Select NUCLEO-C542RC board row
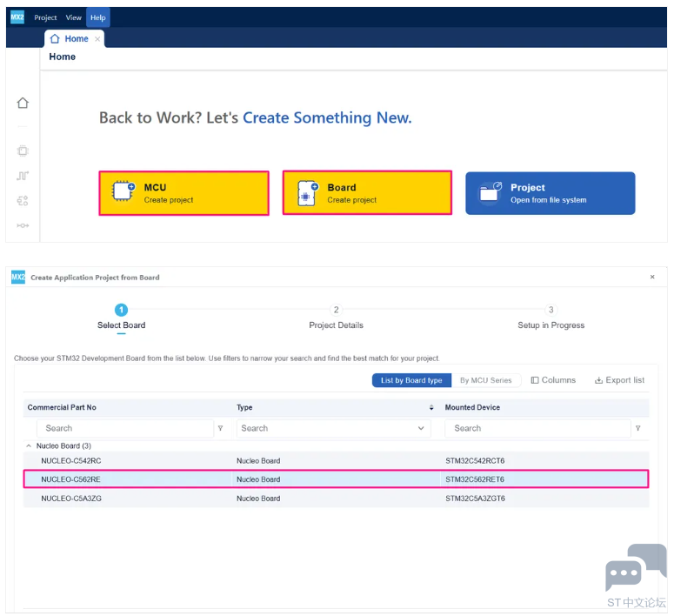The width and height of the screenshot is (674, 616). pos(336,461)
